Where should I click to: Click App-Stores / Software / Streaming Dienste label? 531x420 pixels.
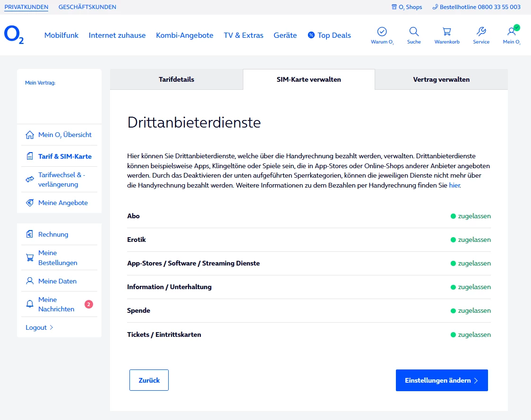pos(193,263)
